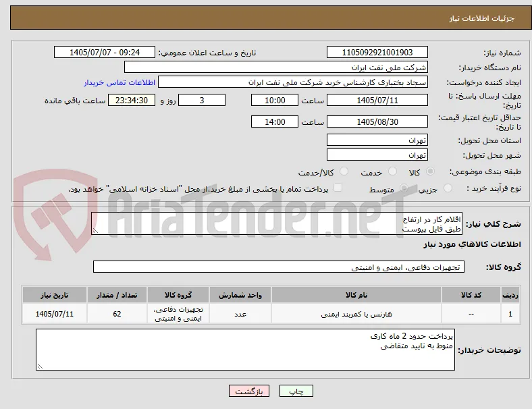Click the goods code cell showing --
The image size is (532, 409).
pyautogui.click(x=471, y=314)
